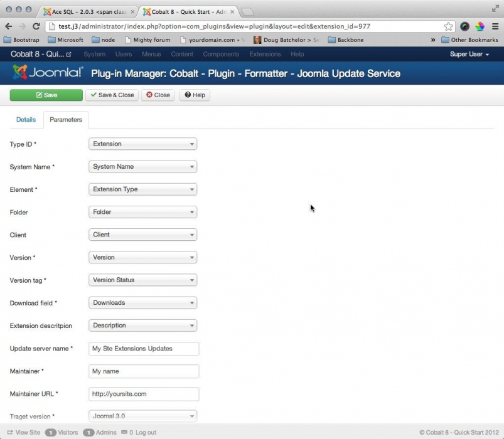
Task: Click the browser back arrow
Action: pos(9,26)
